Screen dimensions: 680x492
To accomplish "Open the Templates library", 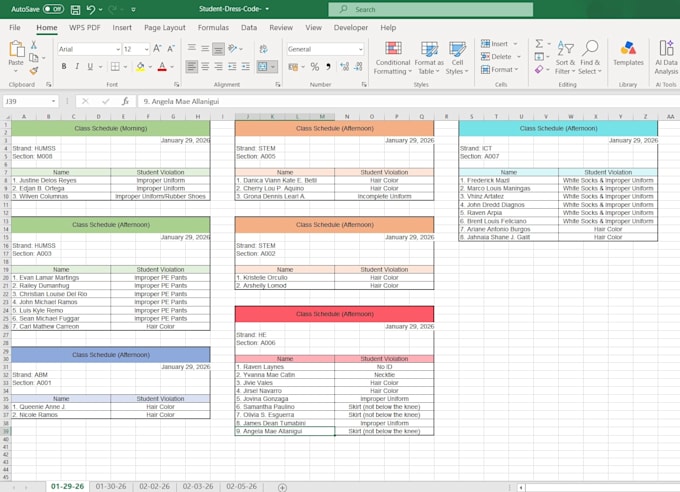I will tap(628, 53).
